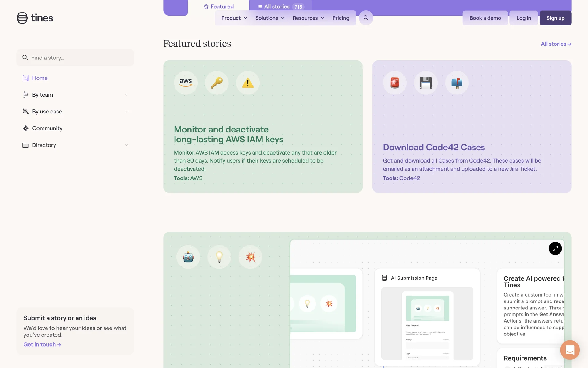Open Community in the sidebar

pos(47,128)
